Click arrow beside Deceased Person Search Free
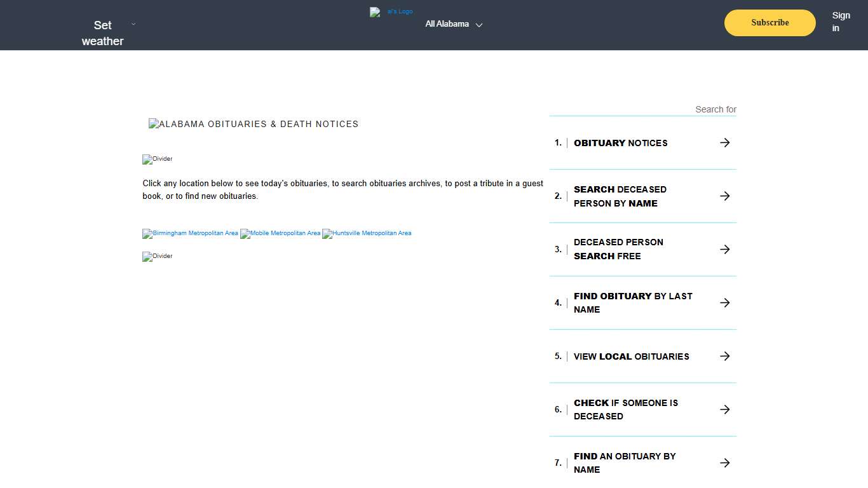The width and height of the screenshot is (868, 488). (724, 250)
